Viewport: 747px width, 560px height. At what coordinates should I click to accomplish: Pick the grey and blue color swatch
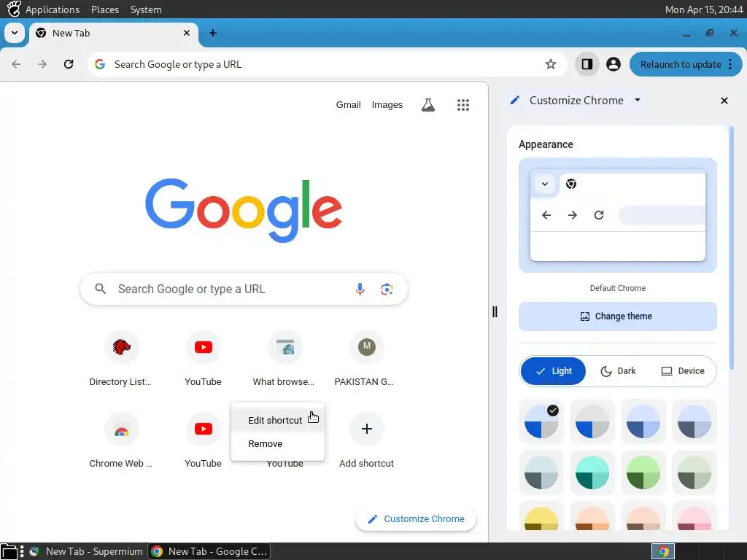coord(592,422)
